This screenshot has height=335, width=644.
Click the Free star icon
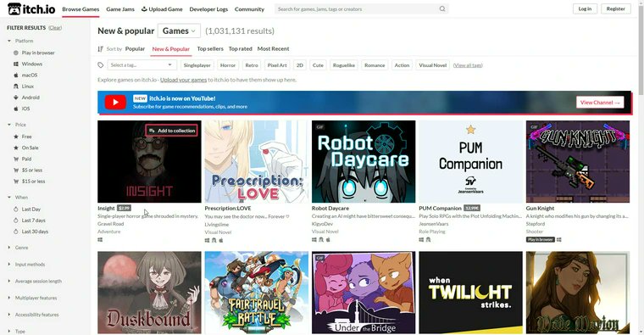[16, 137]
